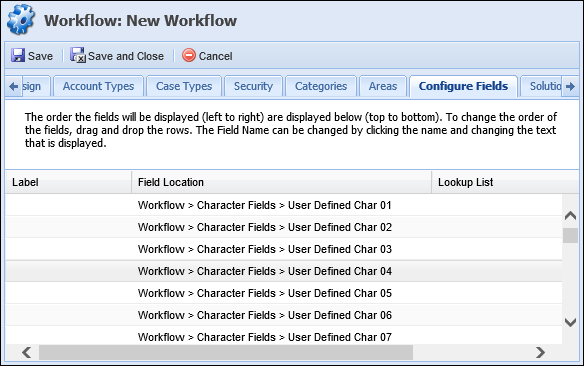Click the table's scroll up chevron

click(570, 216)
